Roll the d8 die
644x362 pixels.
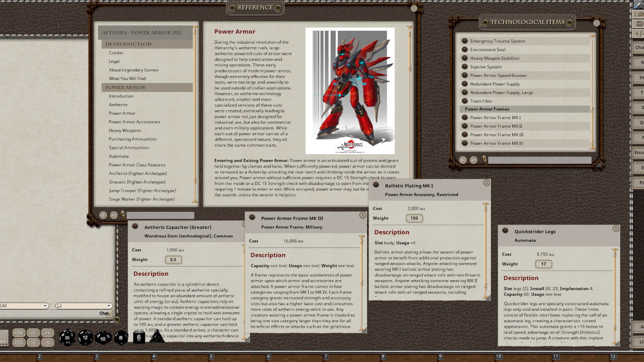(x=121, y=338)
